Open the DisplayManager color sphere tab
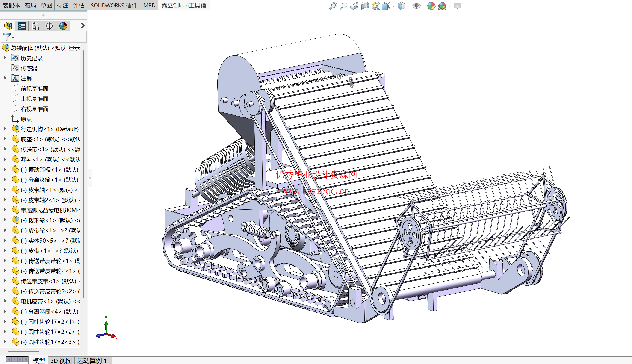Screen dimensions: 632x364 [x=63, y=26]
